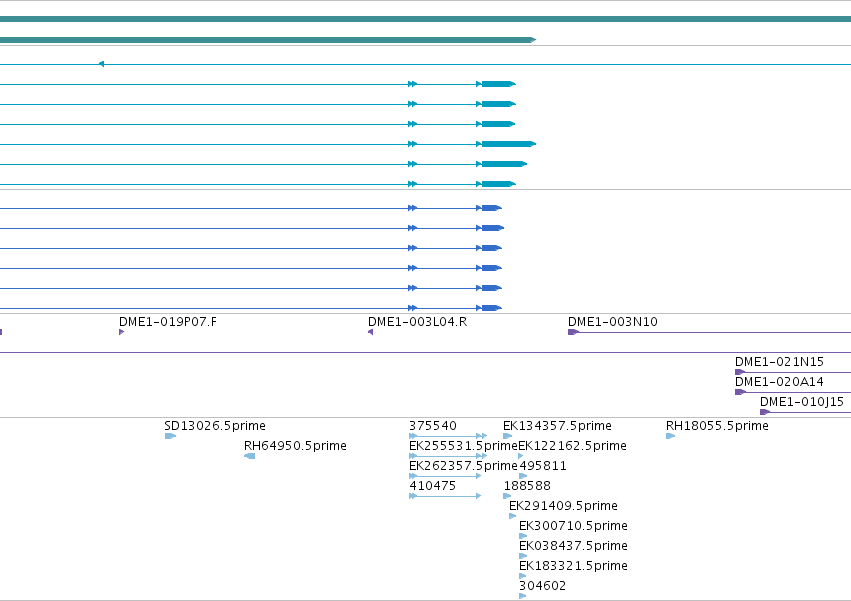Screen dimensions: 851x601
Task: Click the alignment bar under 410475
Action: (x=445, y=496)
